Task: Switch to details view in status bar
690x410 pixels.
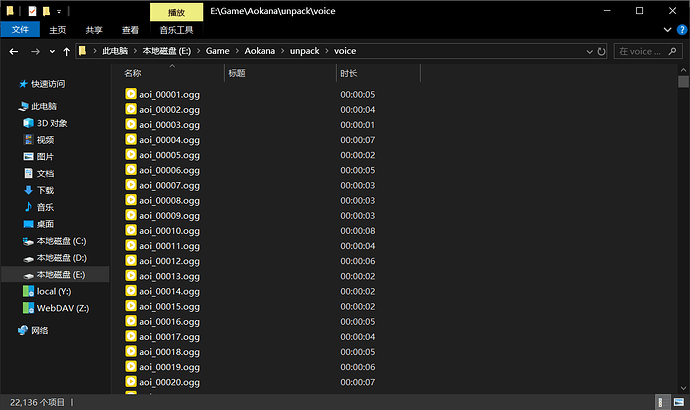Action: [664, 401]
